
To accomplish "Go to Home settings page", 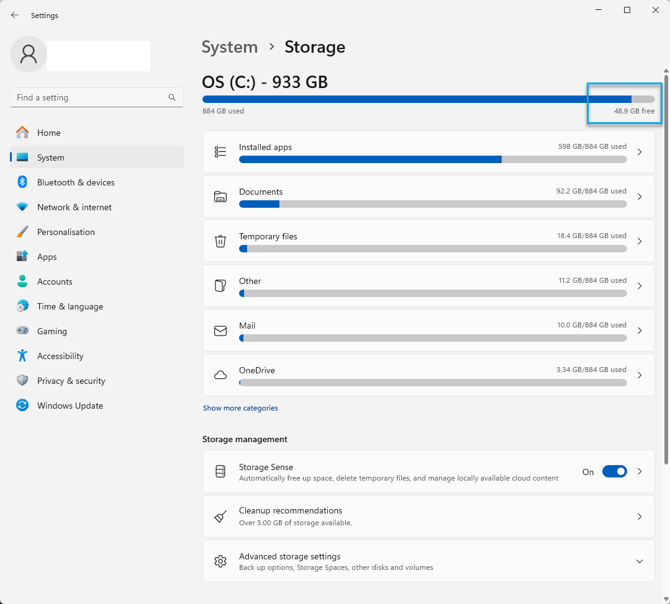I will pos(97,132).
